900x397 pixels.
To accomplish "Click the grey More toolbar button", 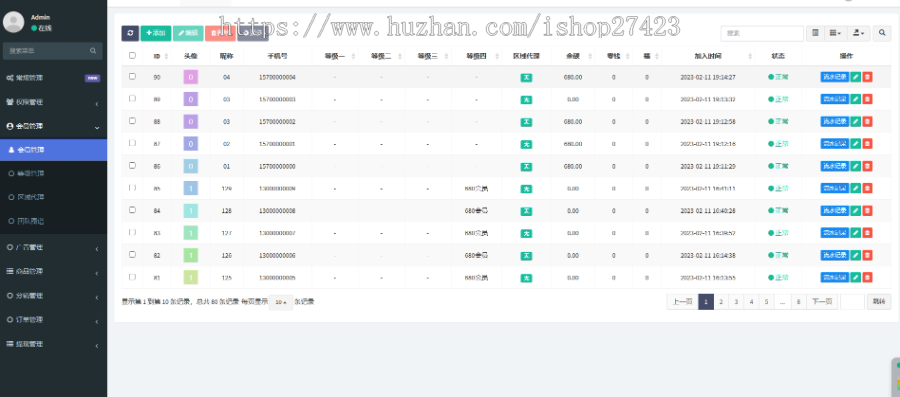I will pos(253,33).
